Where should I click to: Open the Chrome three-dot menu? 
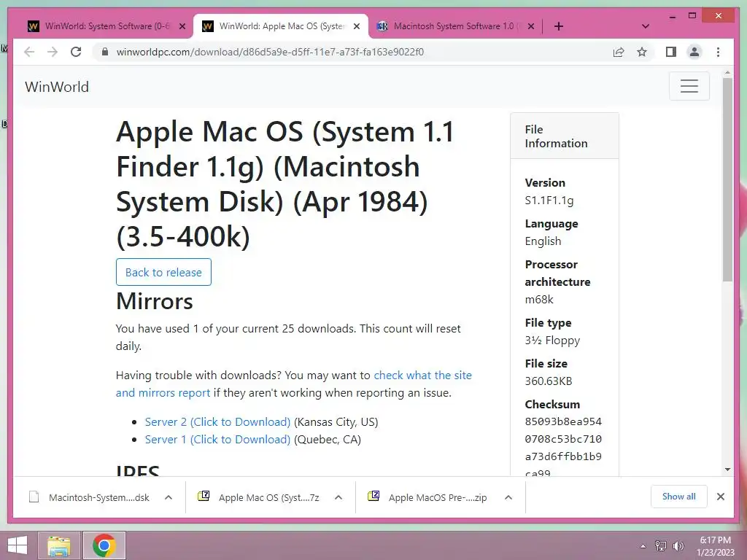pos(718,52)
